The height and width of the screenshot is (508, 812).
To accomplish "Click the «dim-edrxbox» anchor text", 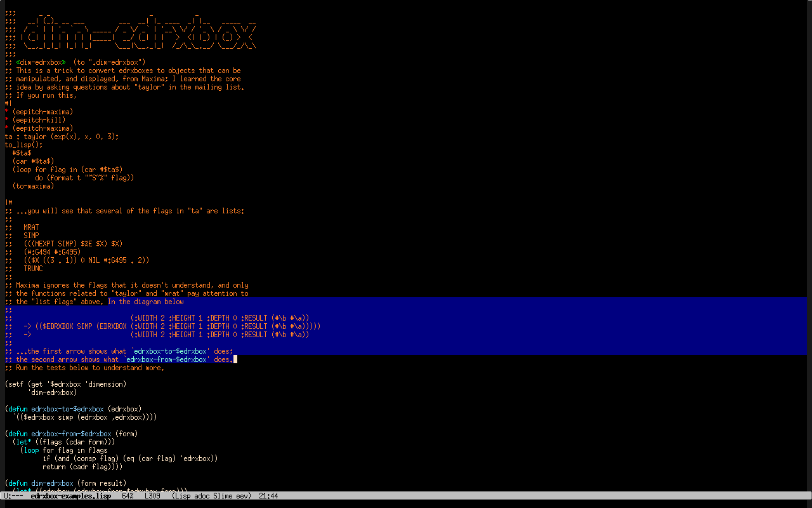I will 41,62.
